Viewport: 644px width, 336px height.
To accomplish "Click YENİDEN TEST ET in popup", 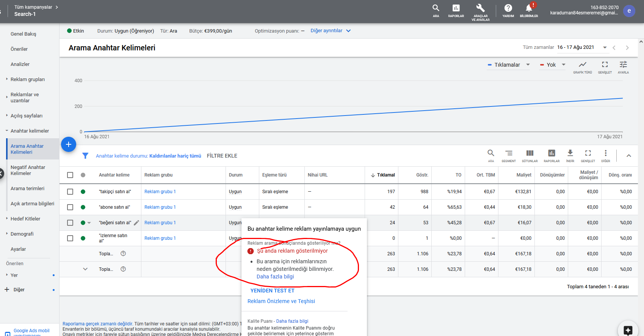I will (273, 291).
